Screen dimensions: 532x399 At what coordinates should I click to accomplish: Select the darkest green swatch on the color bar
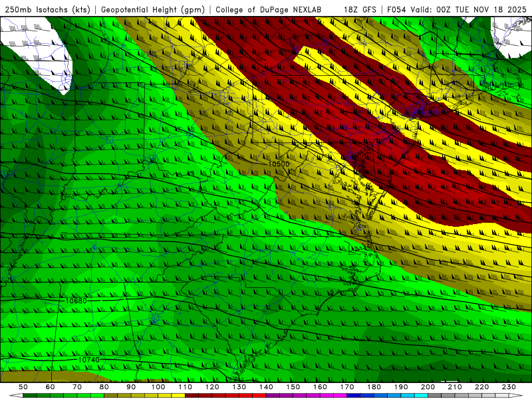pyautogui.click(x=29, y=395)
